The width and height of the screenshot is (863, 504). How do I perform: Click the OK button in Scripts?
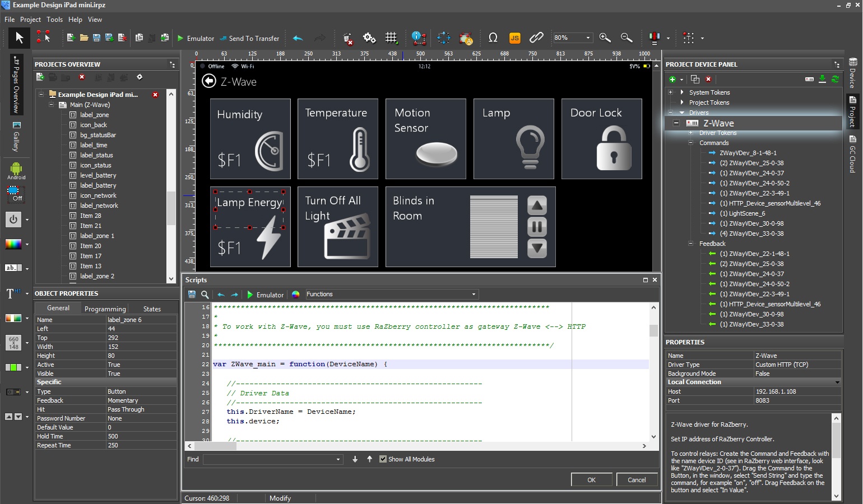pos(591,480)
